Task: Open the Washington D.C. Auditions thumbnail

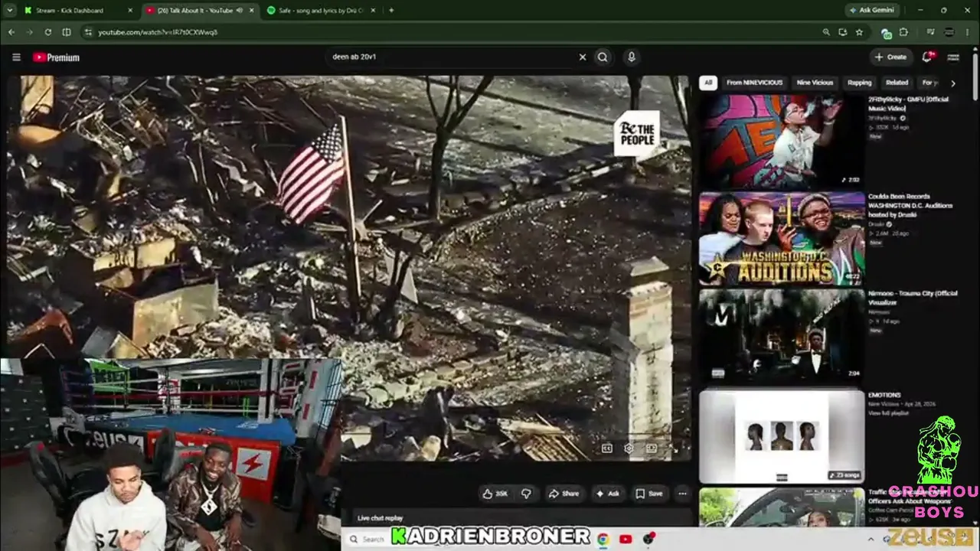Action: point(782,239)
